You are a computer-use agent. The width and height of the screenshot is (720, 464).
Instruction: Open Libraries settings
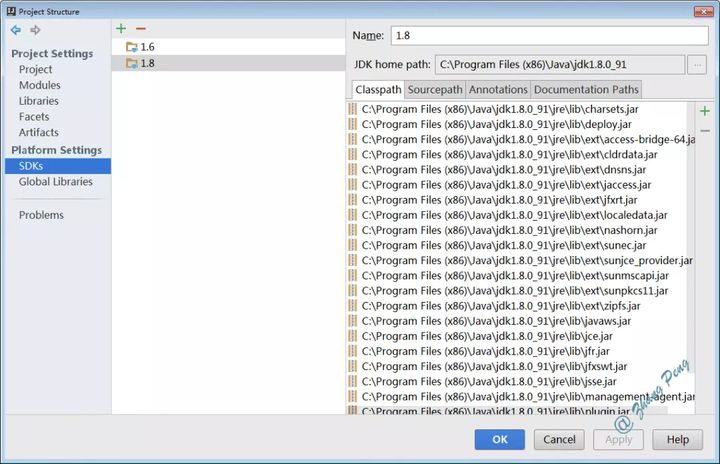point(39,101)
